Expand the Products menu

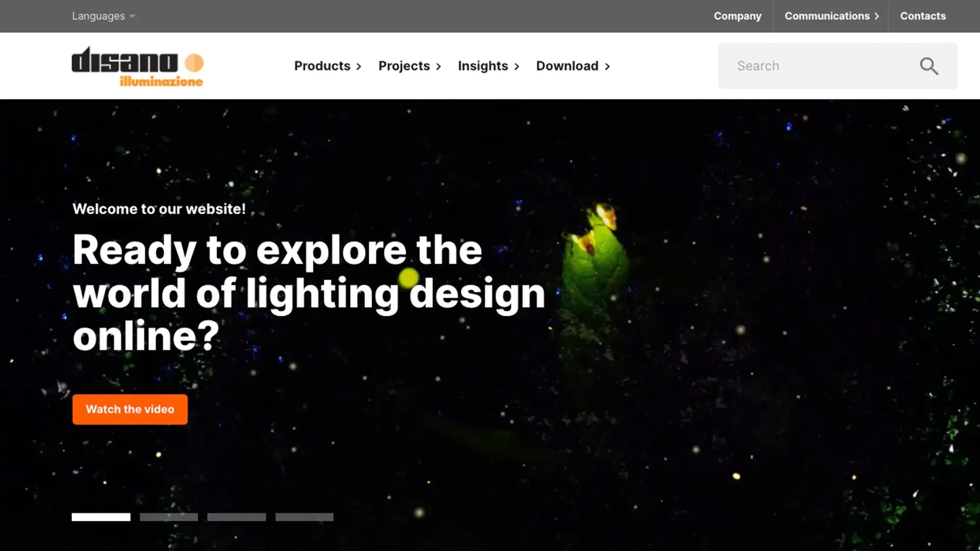coord(328,66)
